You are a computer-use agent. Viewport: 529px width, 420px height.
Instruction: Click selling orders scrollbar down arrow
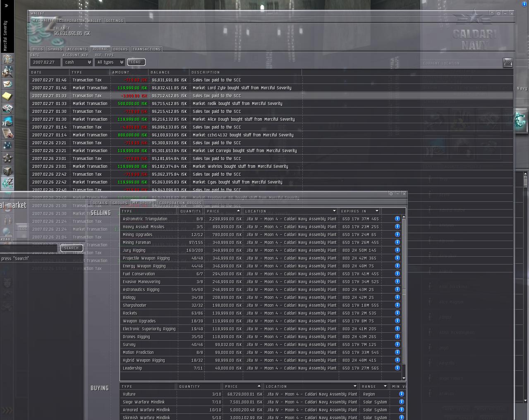[x=404, y=378]
